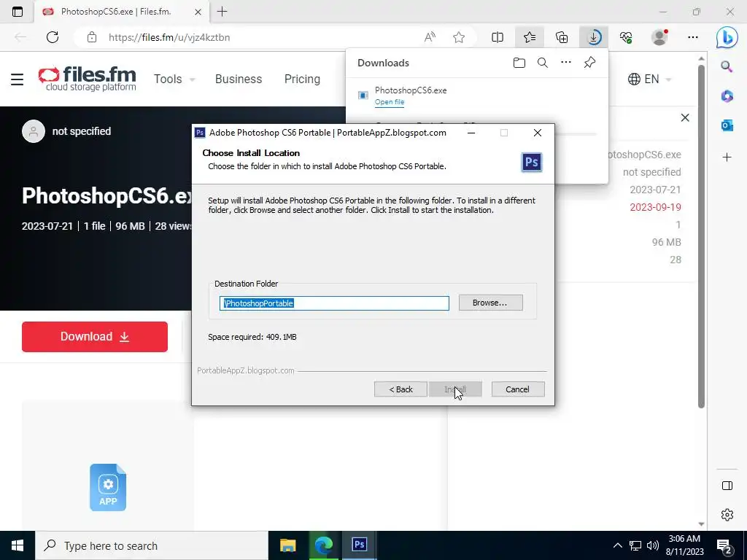The height and width of the screenshot is (560, 747).
Task: Open Browser essentials heart icon
Action: 626,37
